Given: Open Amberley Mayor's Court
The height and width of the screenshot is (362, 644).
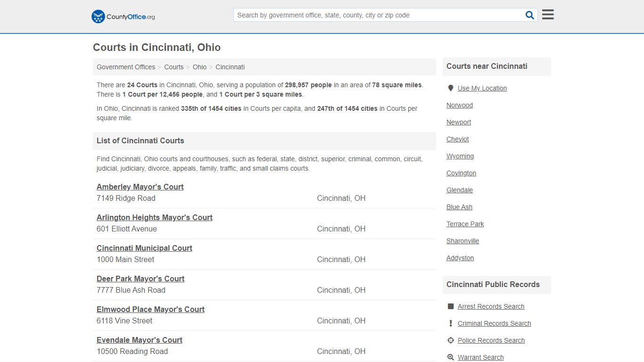Looking at the screenshot, I should (x=140, y=187).
